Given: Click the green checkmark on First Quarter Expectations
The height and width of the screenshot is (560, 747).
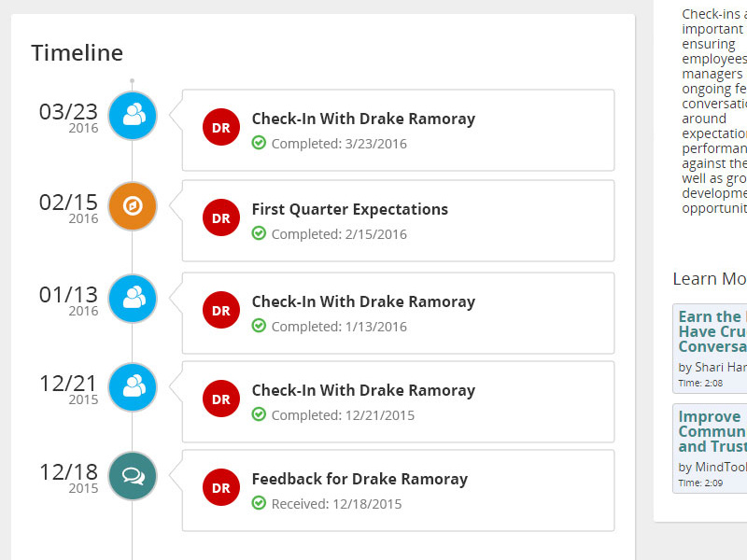Looking at the screenshot, I should (259, 234).
